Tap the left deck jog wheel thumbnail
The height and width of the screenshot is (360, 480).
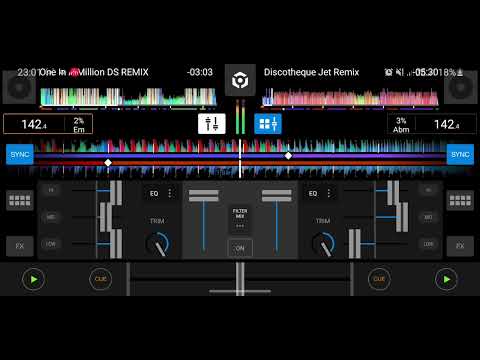(19, 87)
